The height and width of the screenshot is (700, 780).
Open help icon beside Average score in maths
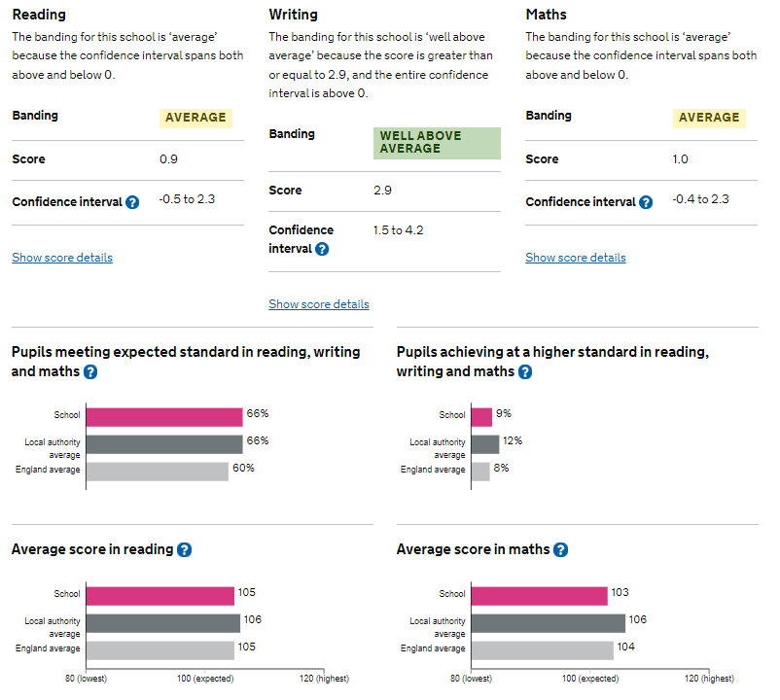pyautogui.click(x=560, y=550)
